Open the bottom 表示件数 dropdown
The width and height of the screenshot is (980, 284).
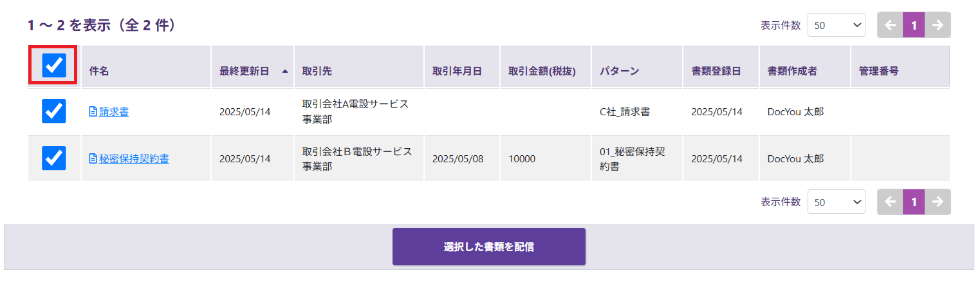[837, 202]
